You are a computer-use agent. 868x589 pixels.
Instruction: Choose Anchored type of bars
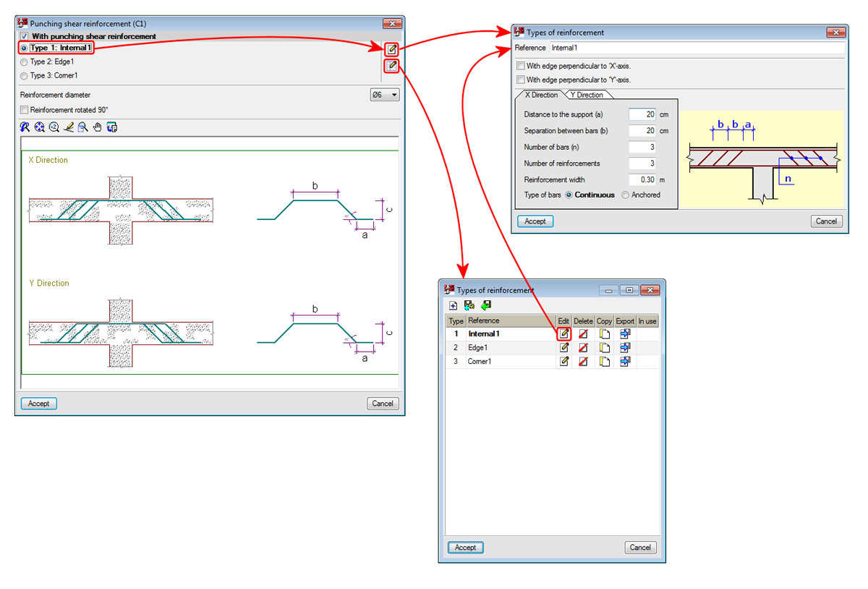point(626,195)
